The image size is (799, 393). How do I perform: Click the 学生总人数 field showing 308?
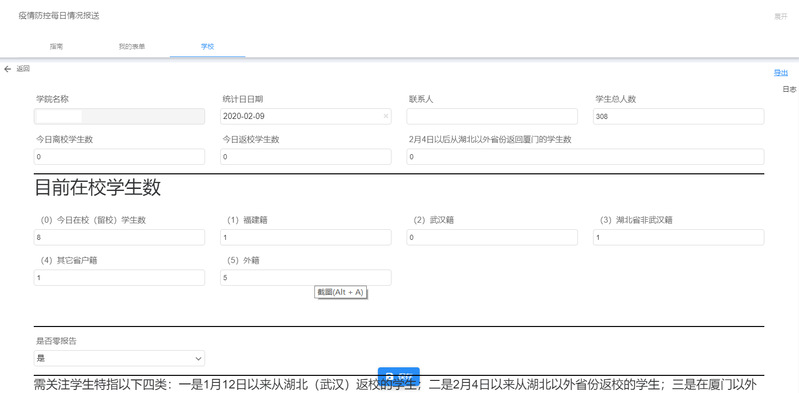pyautogui.click(x=678, y=116)
